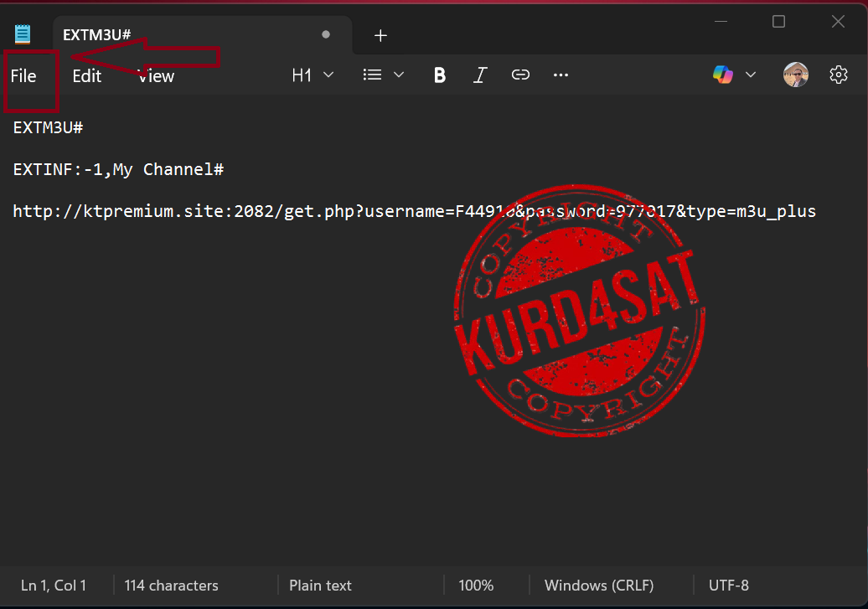868x609 pixels.
Task: Click the EXTINF:-1,My Channel# line
Action: click(118, 169)
